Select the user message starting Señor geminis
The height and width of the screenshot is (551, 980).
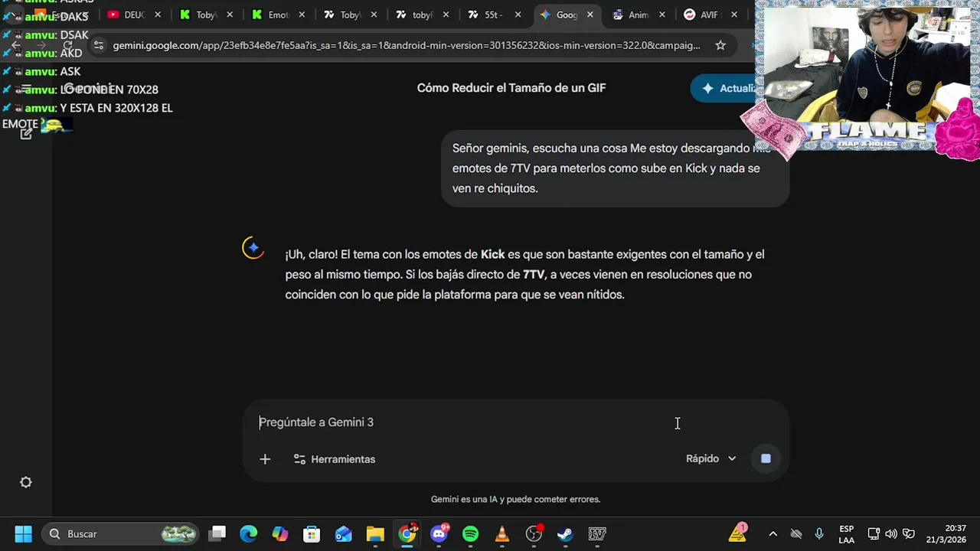click(615, 168)
